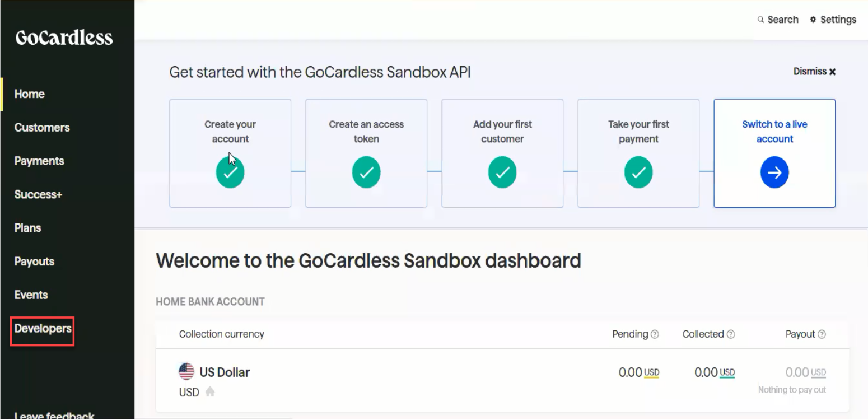Screen dimensions: 868x420
Task: Click the checkmark under Add your first customer
Action: (502, 173)
